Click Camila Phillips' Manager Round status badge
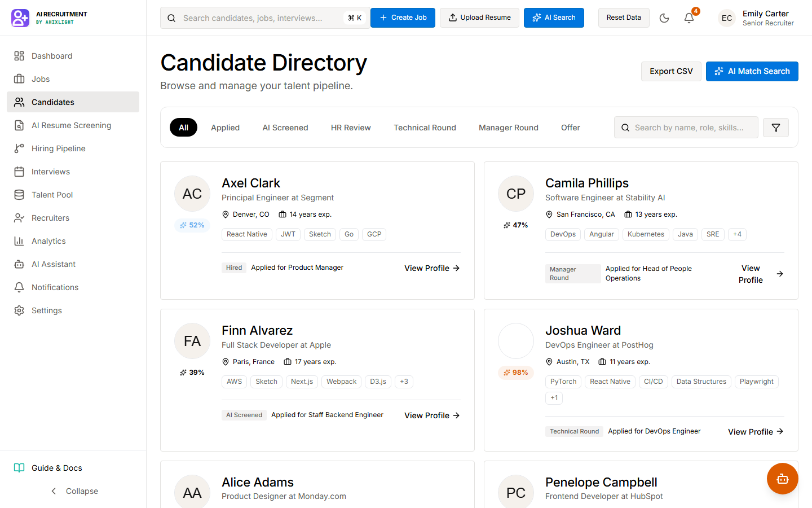The image size is (812, 508). 573,274
